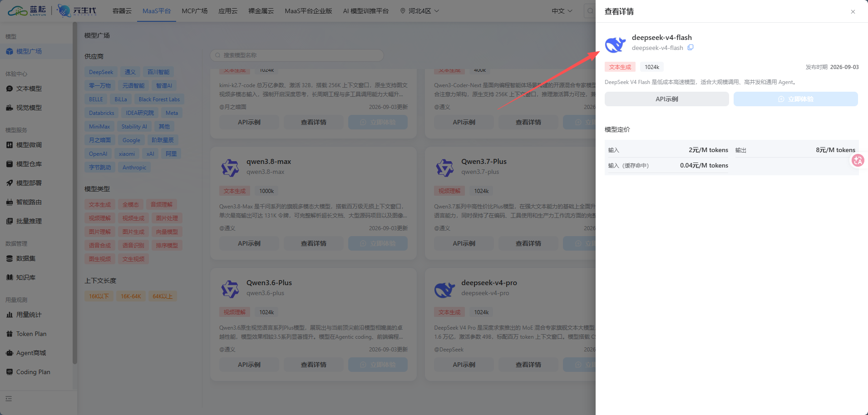
Task: Filter by DeepSeek provider
Action: (x=101, y=72)
